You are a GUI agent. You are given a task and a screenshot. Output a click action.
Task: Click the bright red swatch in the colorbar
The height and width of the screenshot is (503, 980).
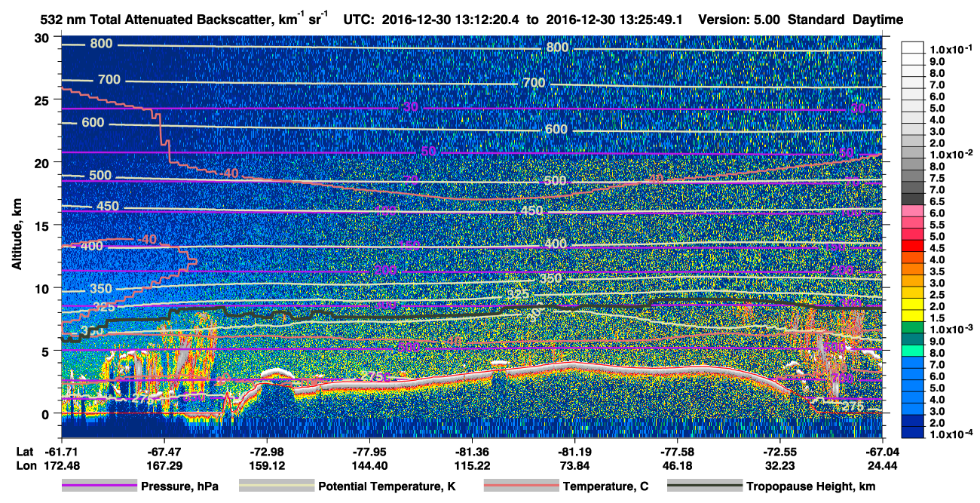[x=913, y=245]
